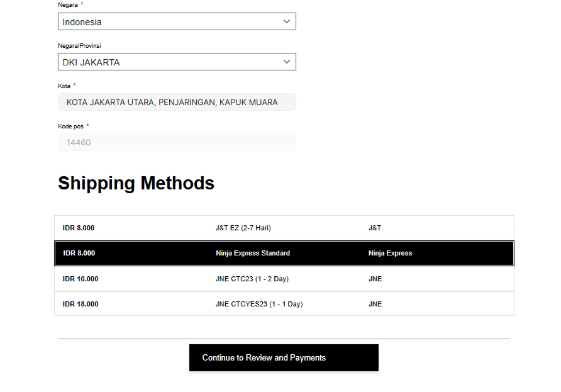Image resolution: width=561 pixels, height=392 pixels.
Task: Open the Negara dropdown showing Indonesia
Action: pyautogui.click(x=170, y=22)
